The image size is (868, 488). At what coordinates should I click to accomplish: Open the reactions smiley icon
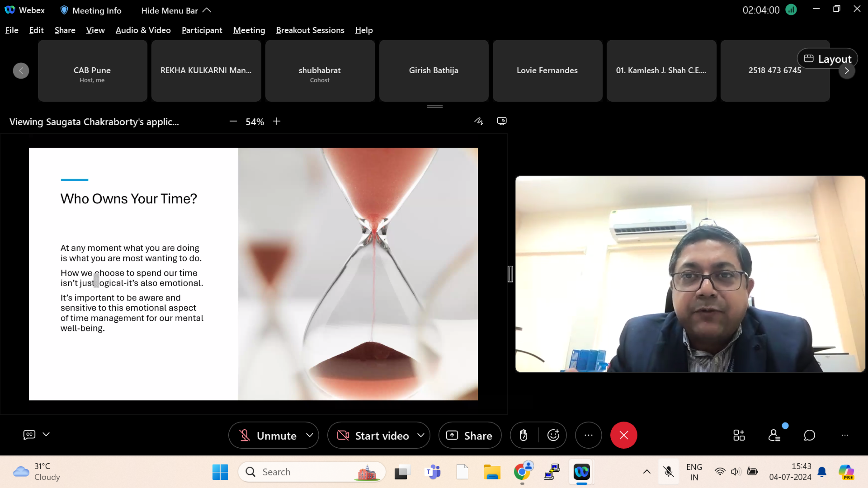point(553,435)
